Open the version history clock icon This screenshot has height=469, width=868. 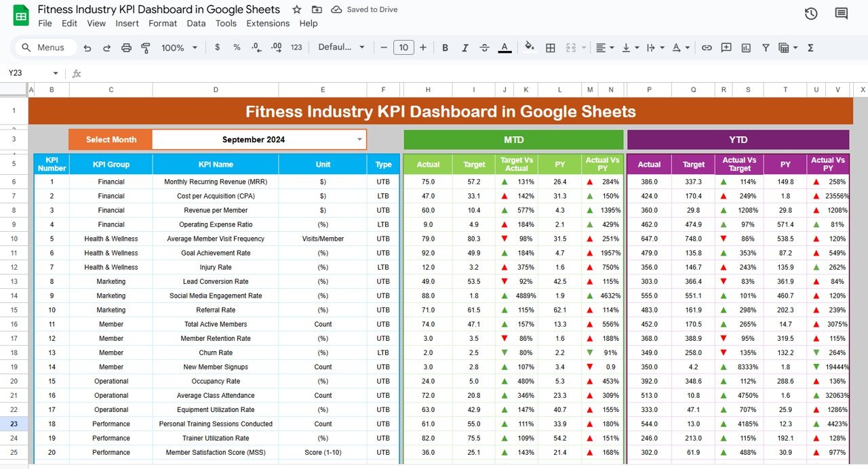(810, 14)
